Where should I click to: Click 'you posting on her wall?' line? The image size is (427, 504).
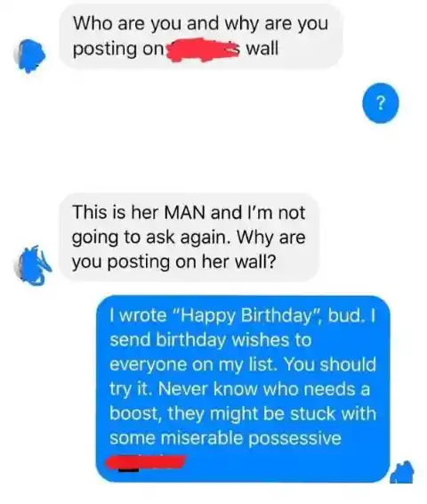[173, 262]
